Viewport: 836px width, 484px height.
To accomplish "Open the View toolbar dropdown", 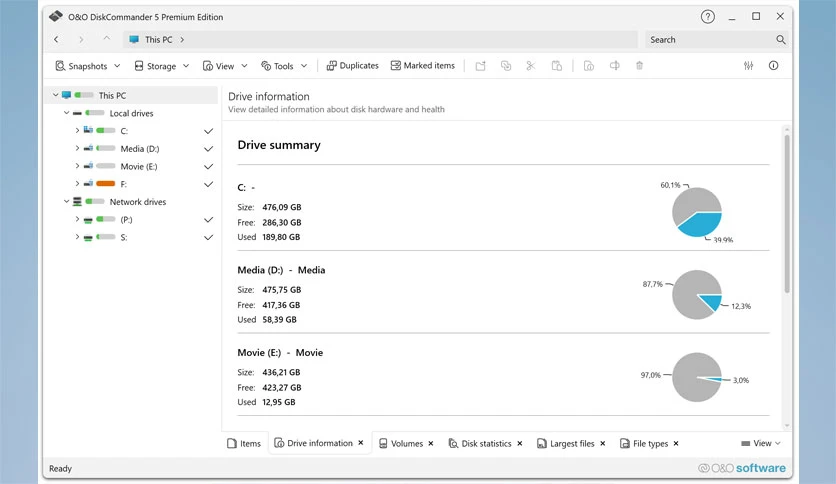I will click(x=225, y=66).
